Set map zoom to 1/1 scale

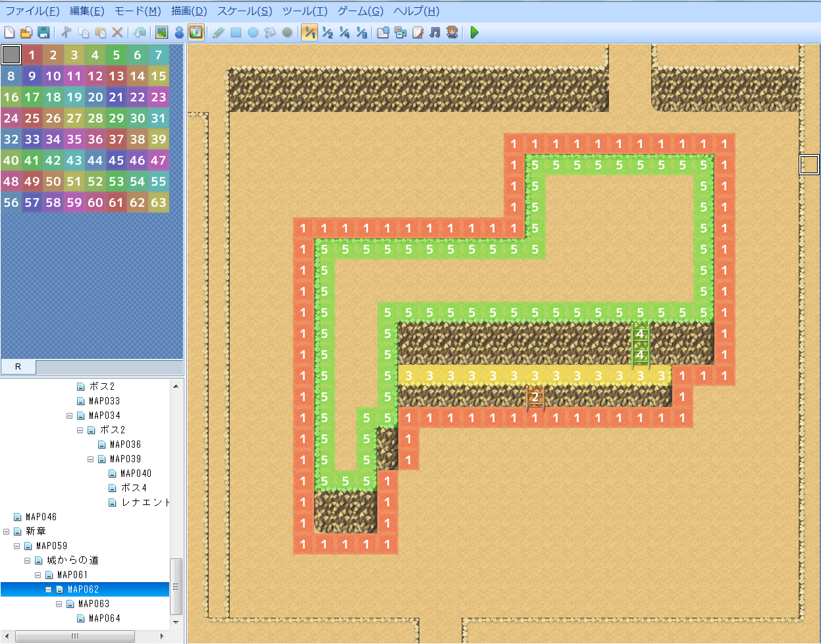(x=309, y=32)
